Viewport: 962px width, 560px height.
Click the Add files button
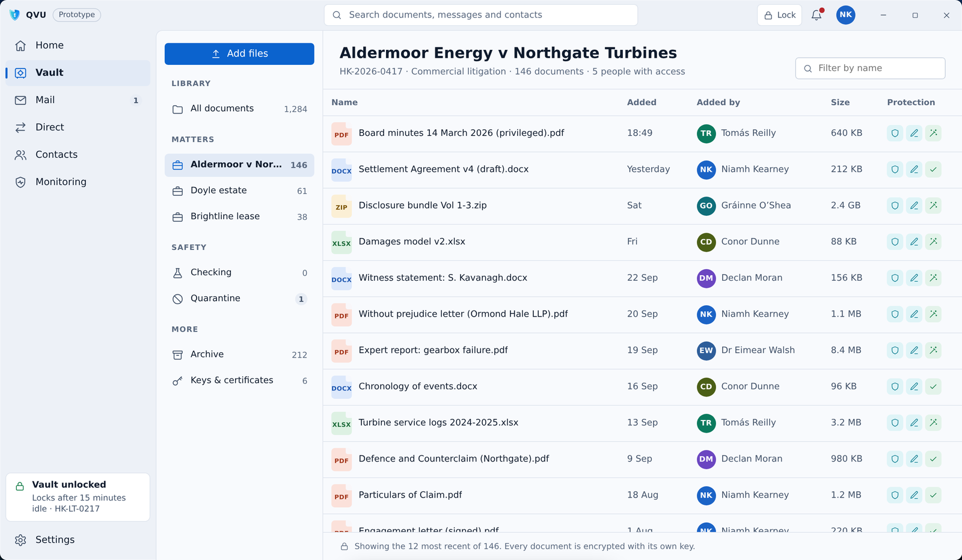tap(239, 53)
